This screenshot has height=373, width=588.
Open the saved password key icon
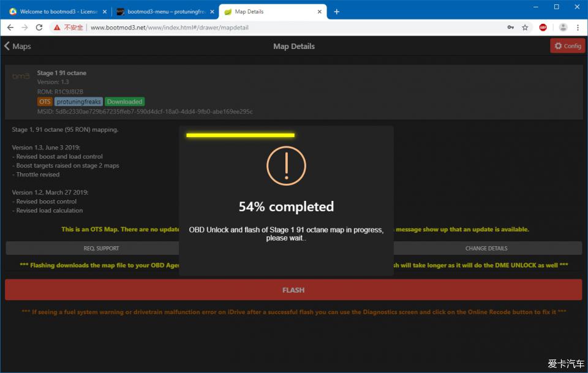pos(510,28)
